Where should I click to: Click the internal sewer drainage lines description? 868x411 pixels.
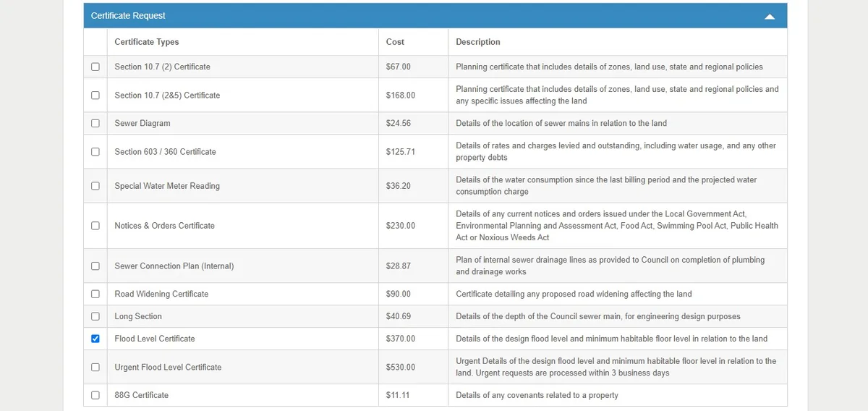tap(610, 266)
